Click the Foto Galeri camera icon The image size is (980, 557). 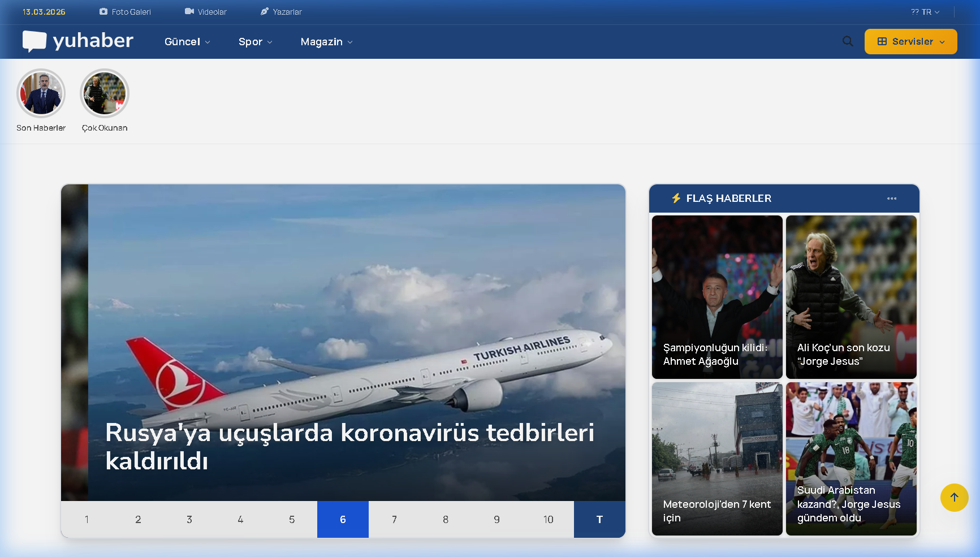(103, 12)
